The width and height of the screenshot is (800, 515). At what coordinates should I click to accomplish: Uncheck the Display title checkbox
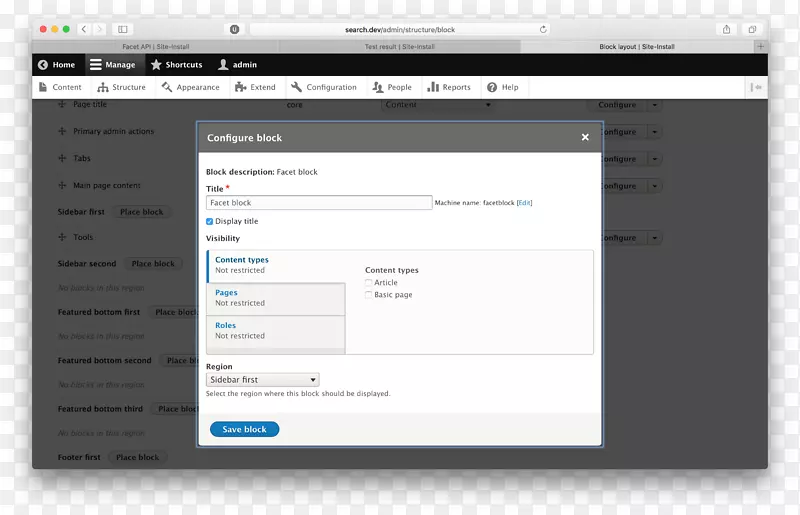(x=210, y=221)
